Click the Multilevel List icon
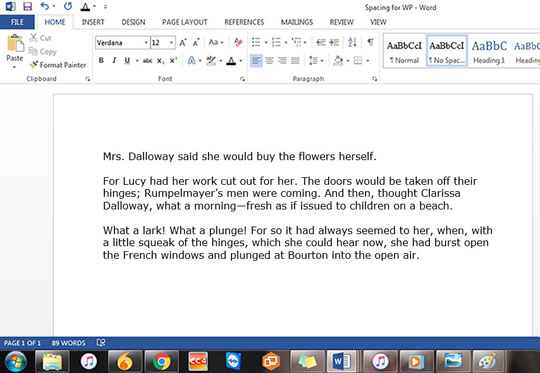The image size is (540, 373). point(297,42)
